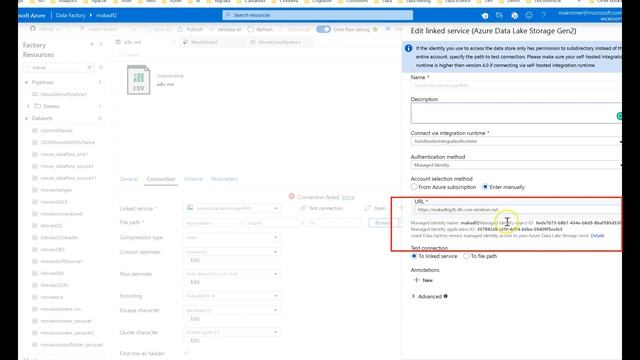Switch to the Schema tab

pyautogui.click(x=193, y=179)
